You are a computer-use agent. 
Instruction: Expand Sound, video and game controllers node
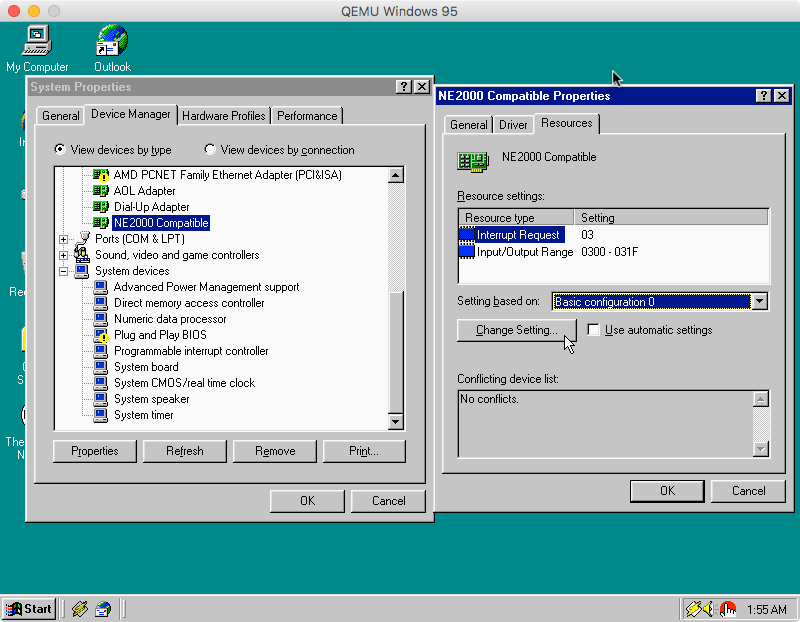coord(63,255)
